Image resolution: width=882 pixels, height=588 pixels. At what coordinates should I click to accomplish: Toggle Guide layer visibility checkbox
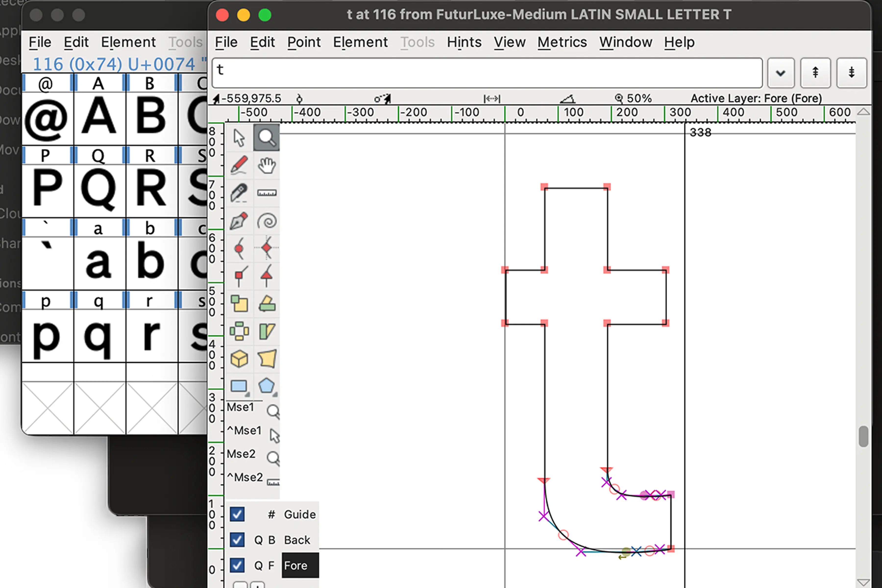pos(237,514)
